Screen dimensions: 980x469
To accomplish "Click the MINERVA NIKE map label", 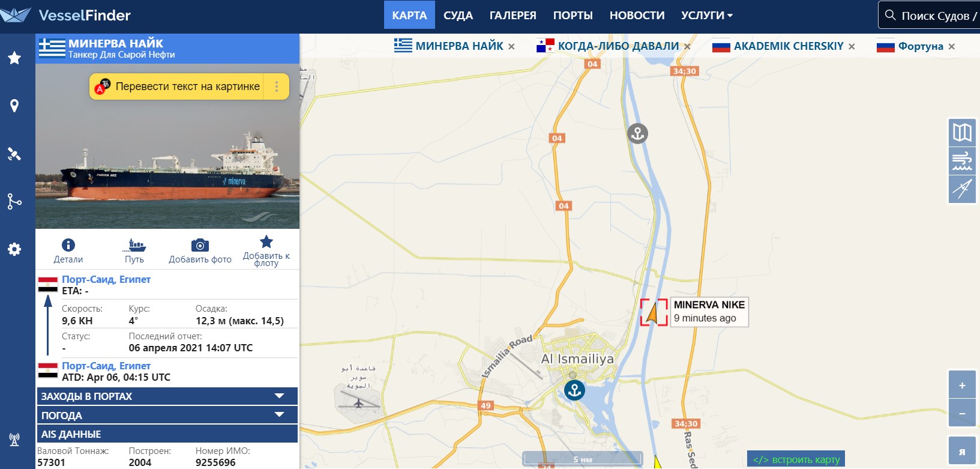I will pos(709,311).
